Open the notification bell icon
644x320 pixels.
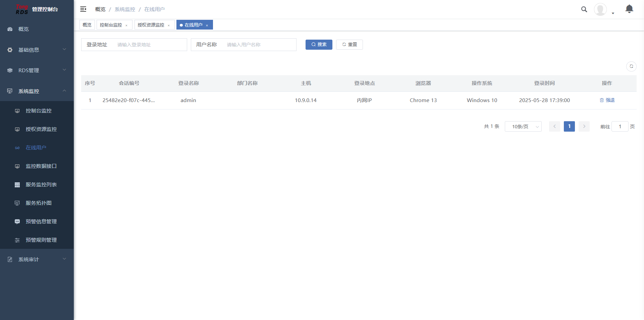[629, 9]
